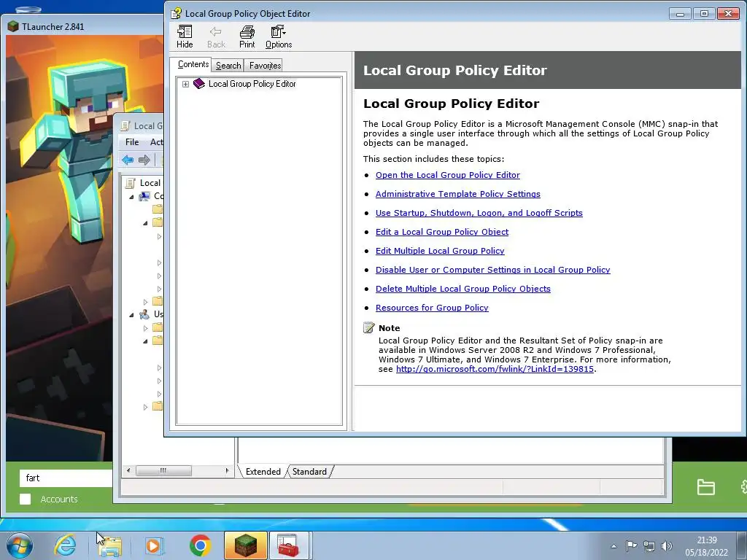747x560 pixels.
Task: Click the left scroll arrow under console tree
Action: click(128, 470)
